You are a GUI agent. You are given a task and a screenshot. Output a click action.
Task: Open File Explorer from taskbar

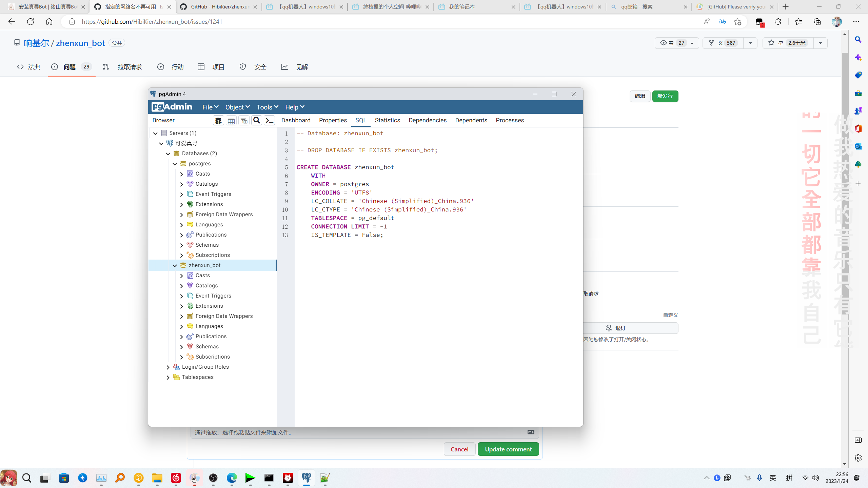[157, 478]
